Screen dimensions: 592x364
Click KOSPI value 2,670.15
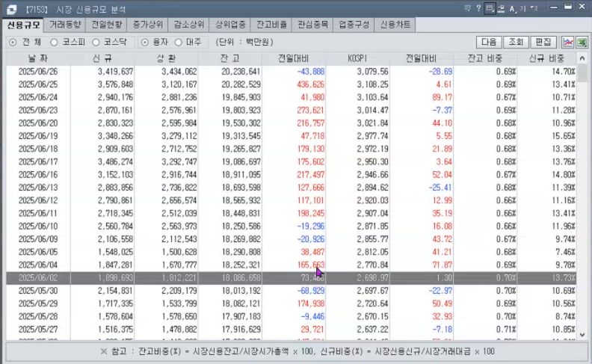coord(373,316)
